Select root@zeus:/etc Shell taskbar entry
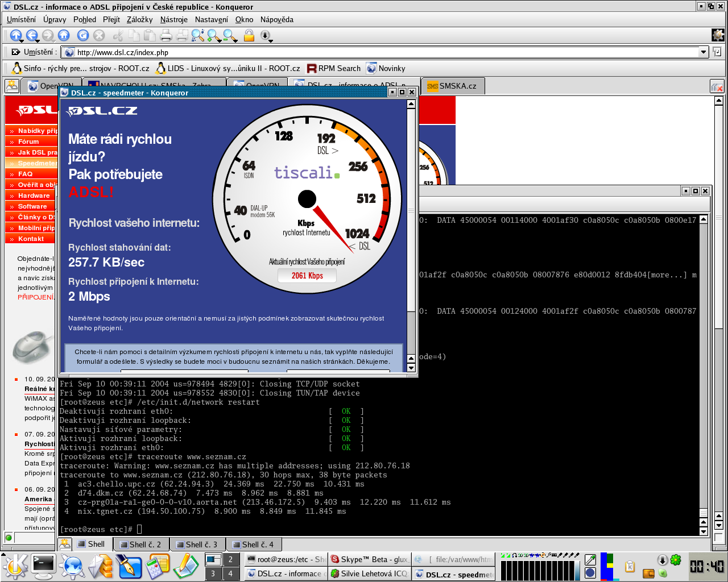Image resolution: width=728 pixels, height=582 pixels. click(287, 559)
